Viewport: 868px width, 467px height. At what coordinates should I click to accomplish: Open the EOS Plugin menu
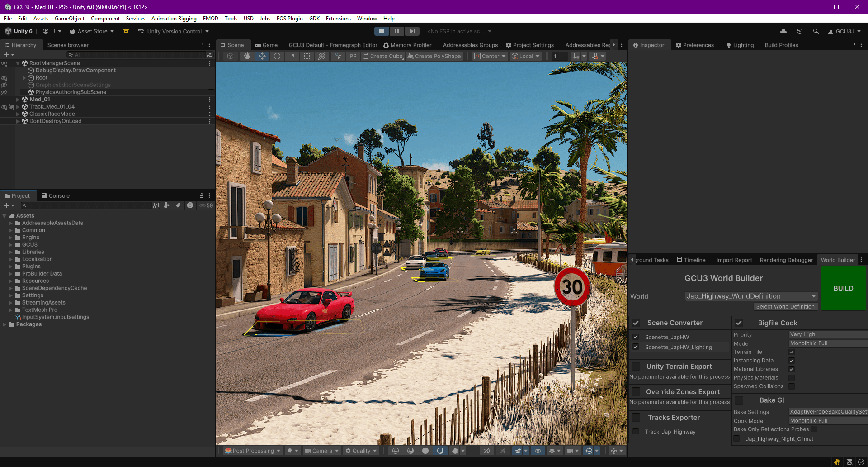point(290,19)
